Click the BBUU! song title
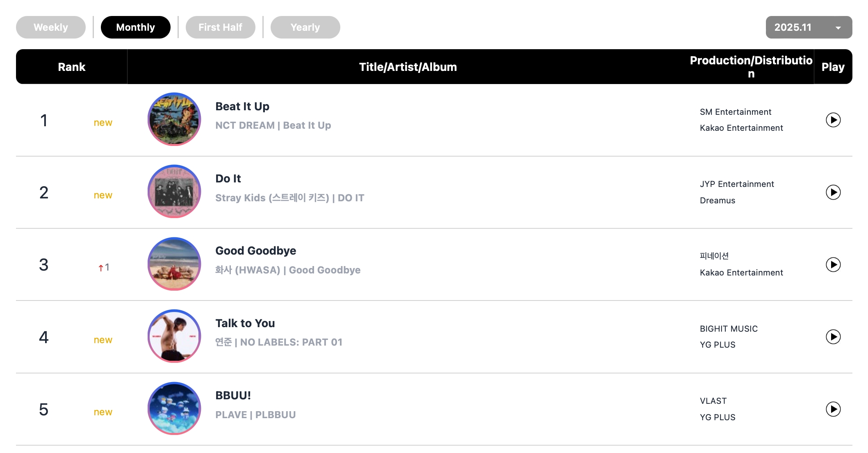 (x=233, y=396)
